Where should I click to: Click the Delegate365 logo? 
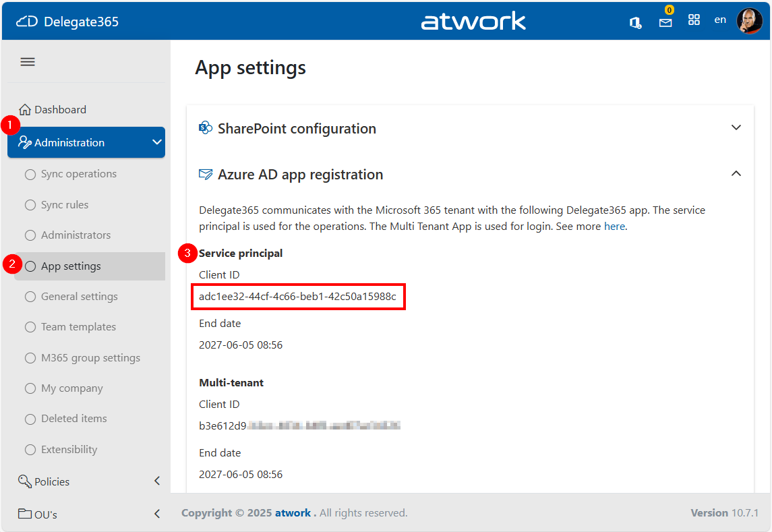(67, 21)
